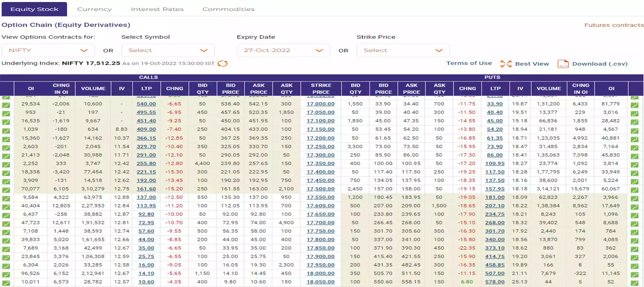644x287 pixels.
Task: Open the Expiry Date 27-Oct-2022 dropdown
Action: point(283,50)
